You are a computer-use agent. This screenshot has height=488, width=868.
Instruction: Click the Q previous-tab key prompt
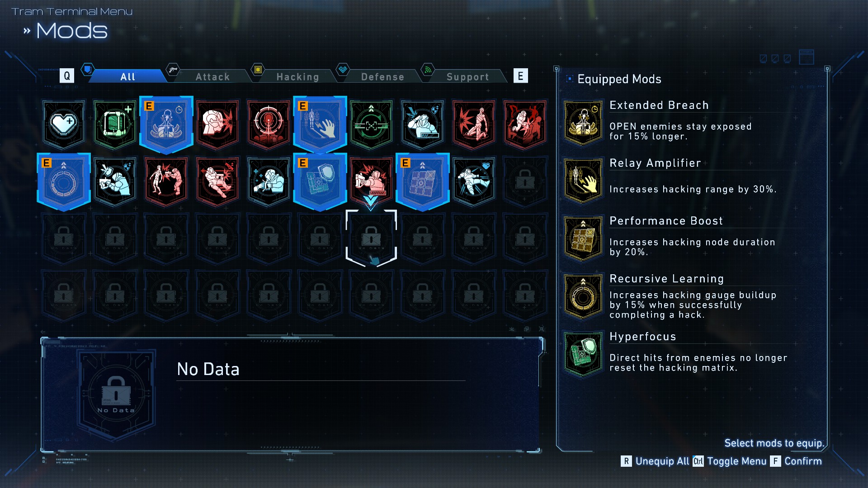coord(67,76)
